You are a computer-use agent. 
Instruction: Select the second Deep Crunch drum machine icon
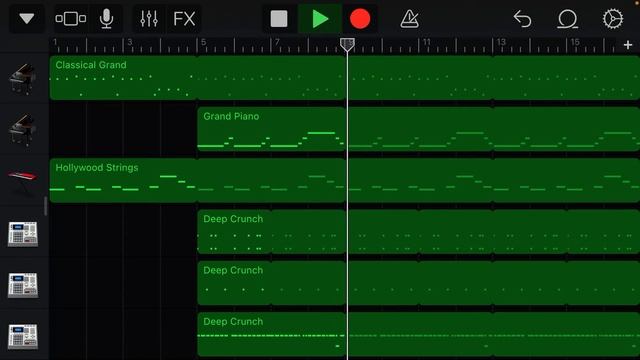point(23,285)
